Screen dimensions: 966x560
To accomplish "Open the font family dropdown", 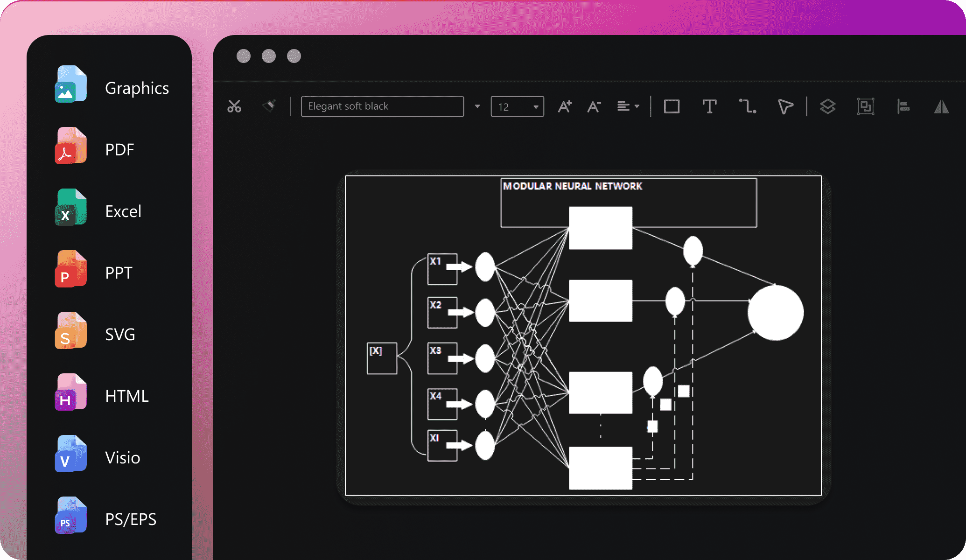I will pos(476,106).
